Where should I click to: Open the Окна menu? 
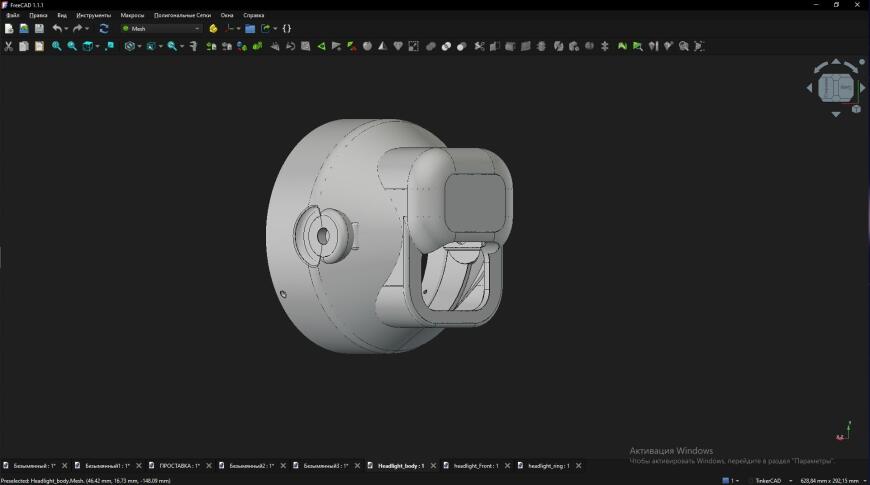click(x=227, y=15)
